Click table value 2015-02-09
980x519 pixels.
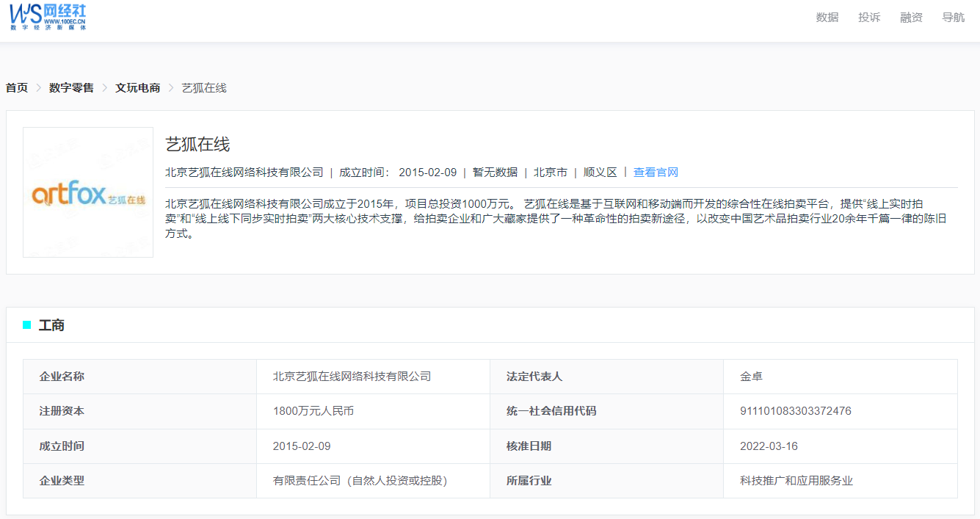[x=302, y=446]
